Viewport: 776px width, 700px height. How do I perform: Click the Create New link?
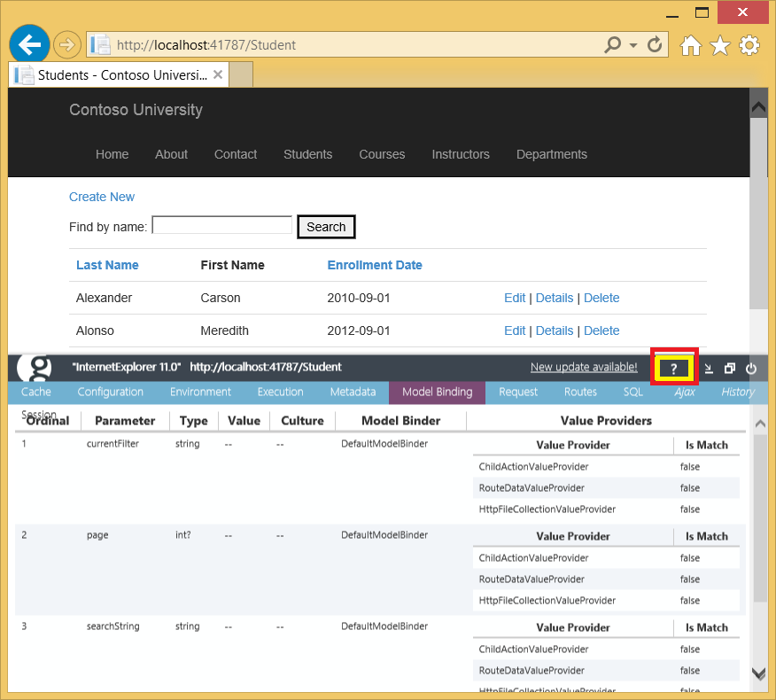[101, 197]
